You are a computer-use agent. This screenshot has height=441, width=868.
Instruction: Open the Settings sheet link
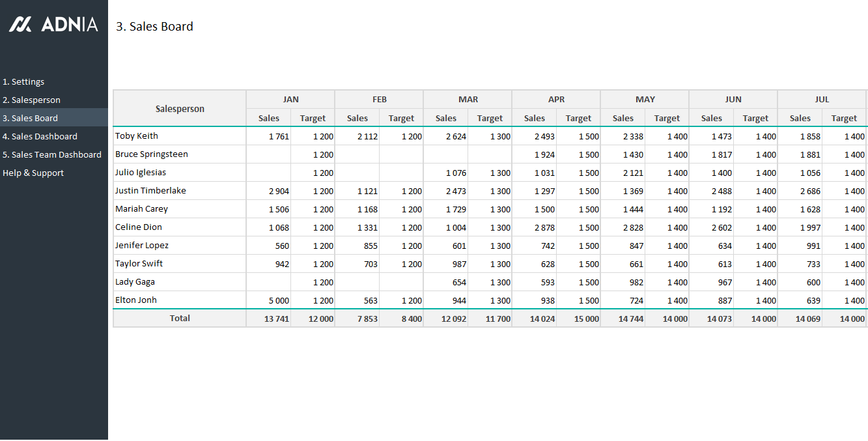pos(23,81)
